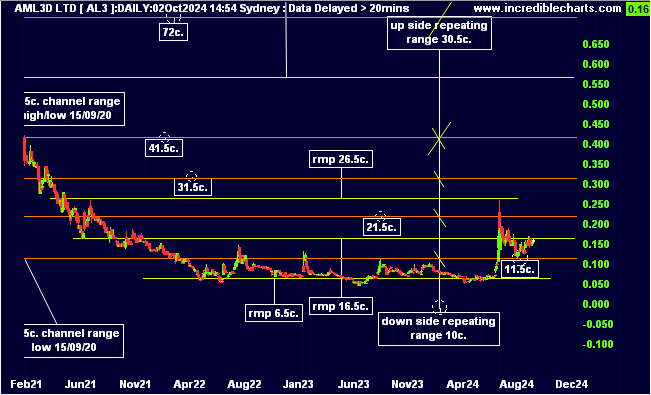Click the Apr22 date axis label
This screenshot has width=651, height=395.
pos(190,384)
